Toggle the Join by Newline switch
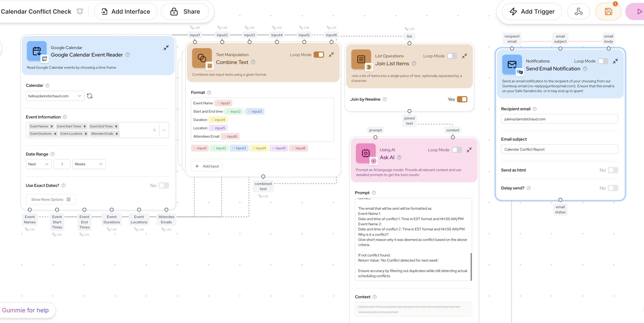The image size is (644, 323). [x=462, y=99]
